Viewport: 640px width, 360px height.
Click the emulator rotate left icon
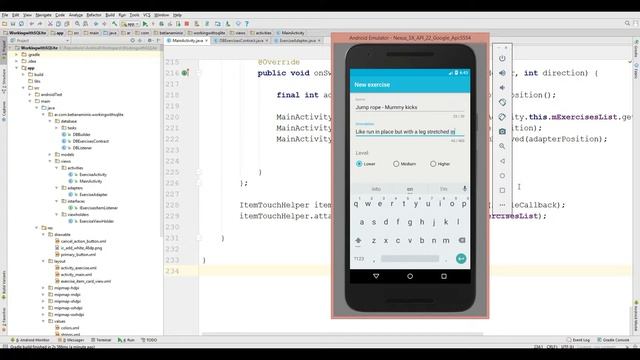point(502,102)
